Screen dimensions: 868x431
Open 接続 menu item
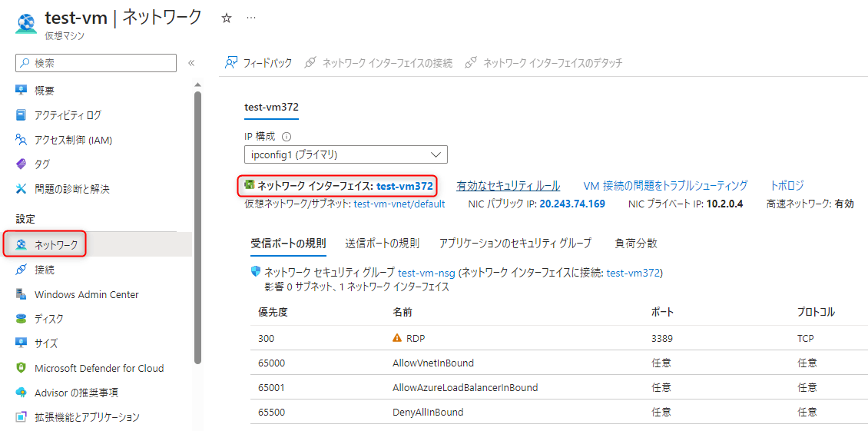coord(45,270)
